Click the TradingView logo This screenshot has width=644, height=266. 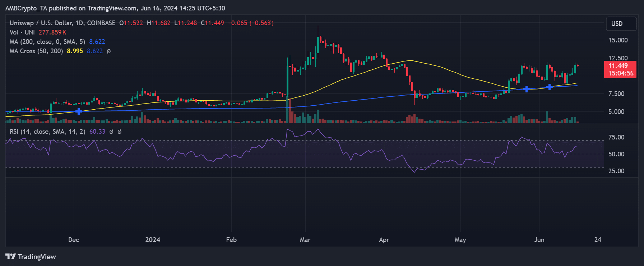(x=31, y=257)
